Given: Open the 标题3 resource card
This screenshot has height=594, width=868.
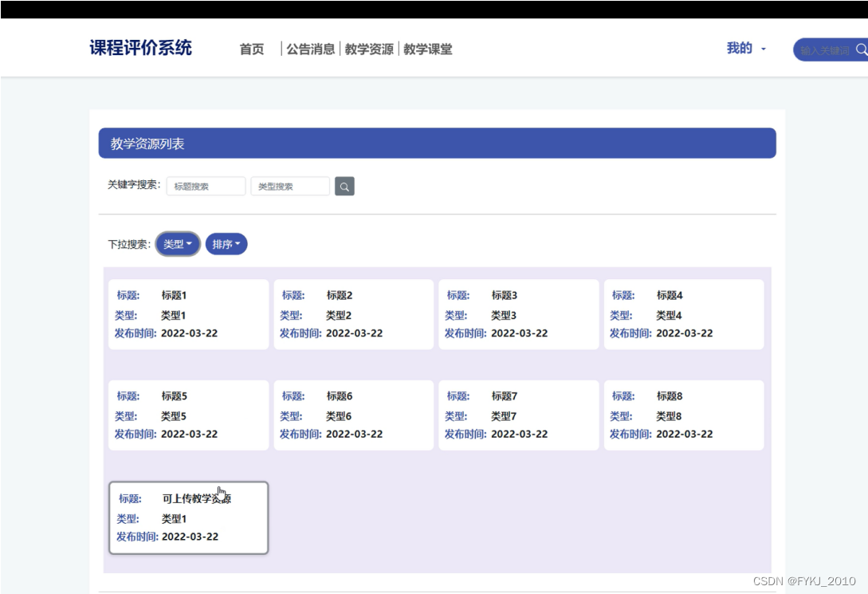Looking at the screenshot, I should pos(519,314).
